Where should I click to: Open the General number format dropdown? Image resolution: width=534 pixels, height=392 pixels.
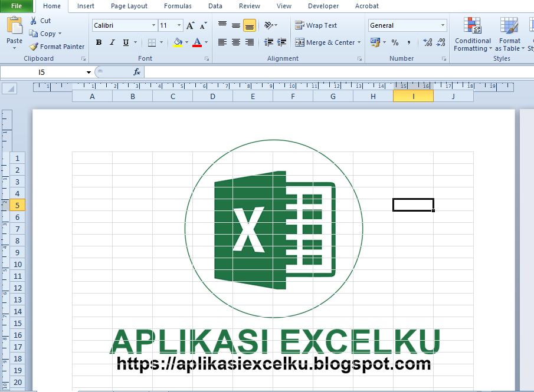(x=443, y=25)
